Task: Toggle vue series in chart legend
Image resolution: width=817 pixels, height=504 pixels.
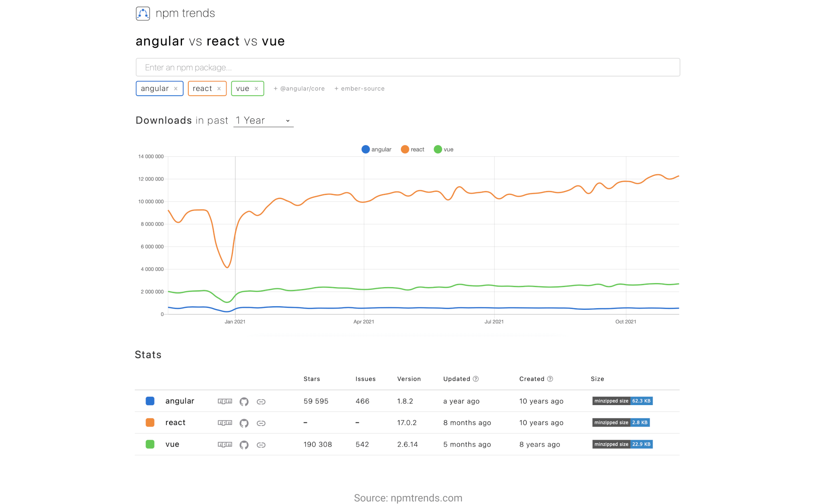Action: [x=443, y=149]
